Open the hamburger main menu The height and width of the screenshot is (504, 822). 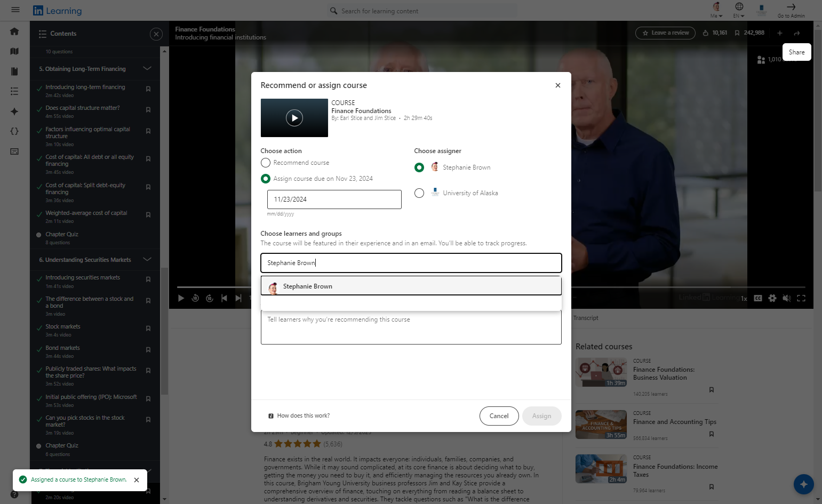pos(15,10)
